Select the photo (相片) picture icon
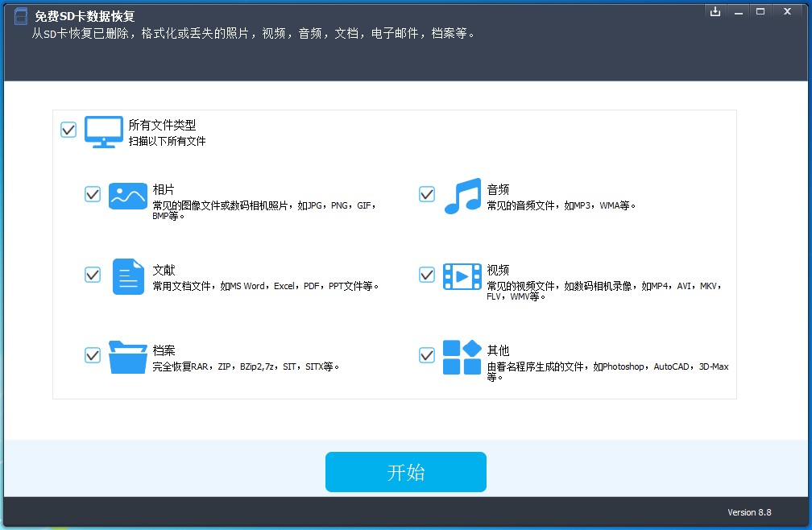812x530 pixels. coord(127,196)
